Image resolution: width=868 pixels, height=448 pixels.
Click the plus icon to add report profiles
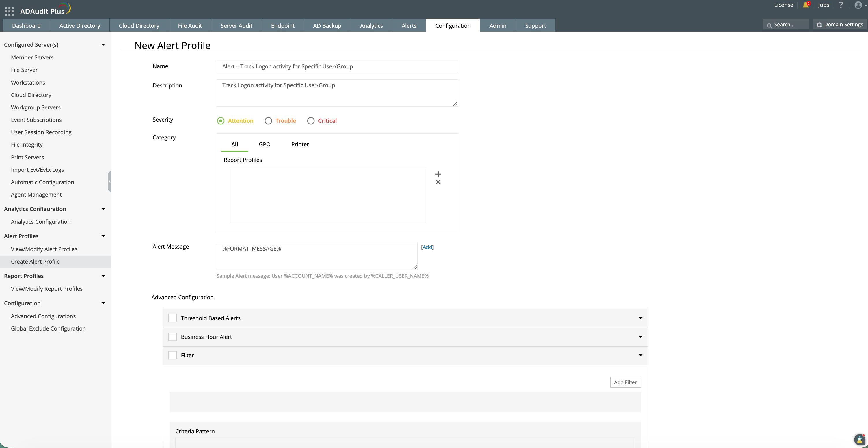[x=438, y=174]
